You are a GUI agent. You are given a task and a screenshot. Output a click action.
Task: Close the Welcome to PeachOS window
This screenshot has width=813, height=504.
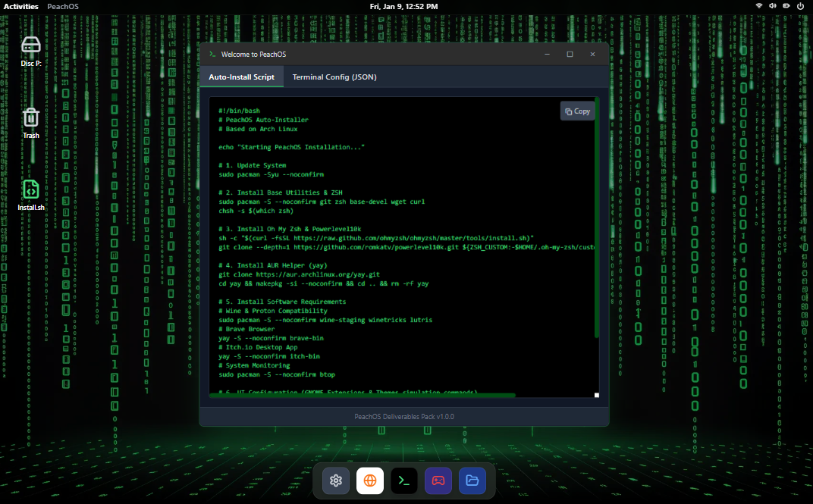point(592,54)
